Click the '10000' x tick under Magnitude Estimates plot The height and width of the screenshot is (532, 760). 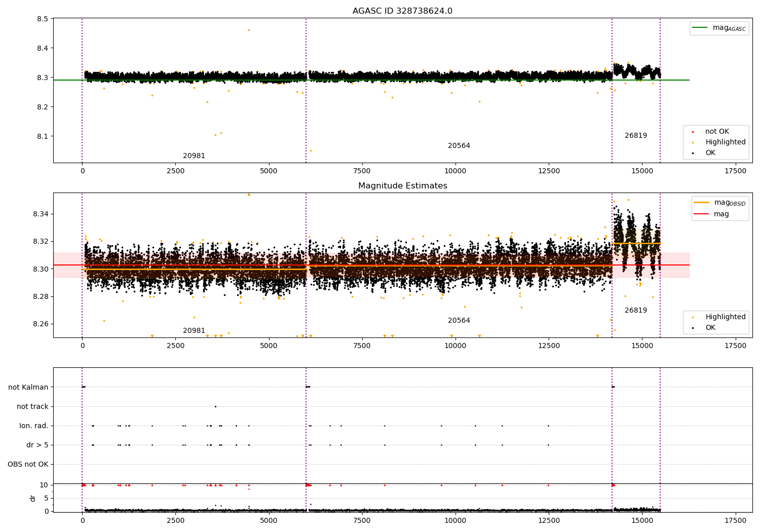455,346
